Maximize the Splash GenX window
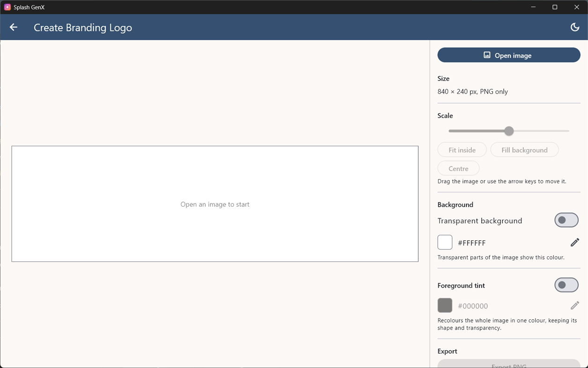The image size is (588, 368). pyautogui.click(x=555, y=7)
